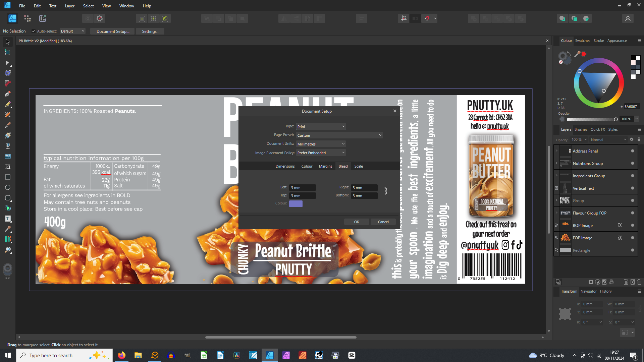Open the Type dropdown set to Print

coord(321,126)
